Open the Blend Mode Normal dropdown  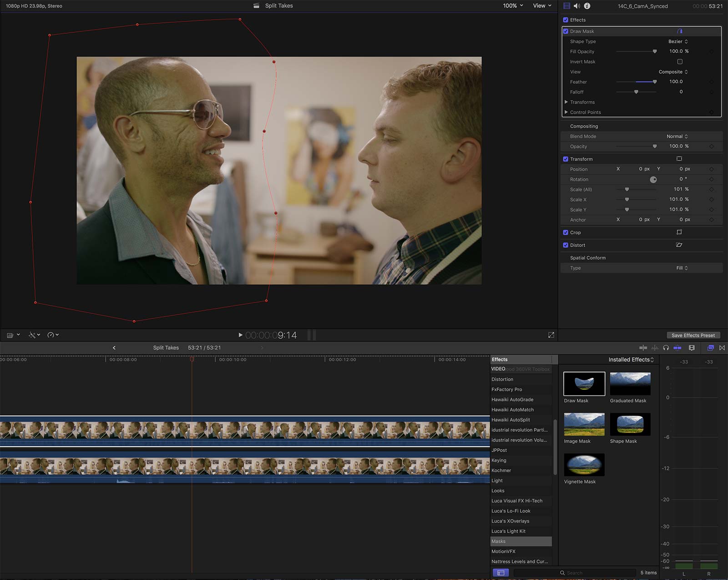tap(677, 136)
